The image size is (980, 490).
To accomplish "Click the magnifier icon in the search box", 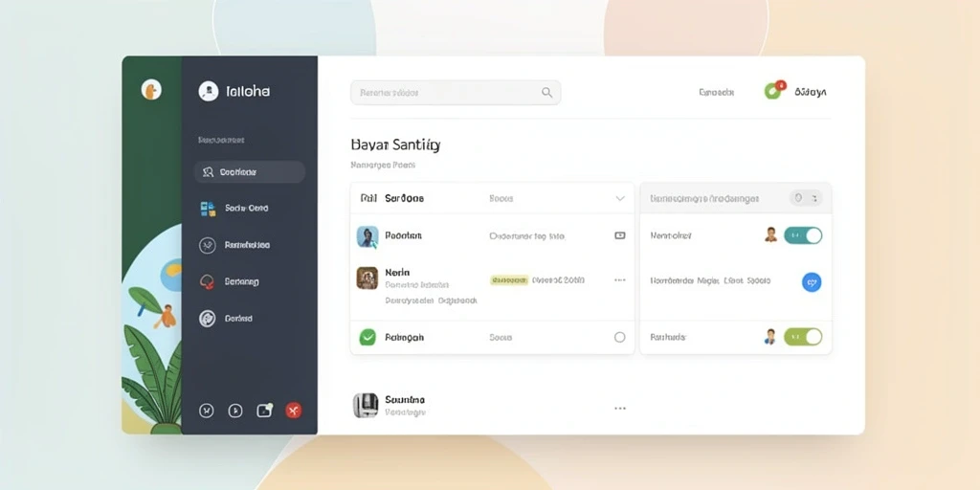I will 546,93.
